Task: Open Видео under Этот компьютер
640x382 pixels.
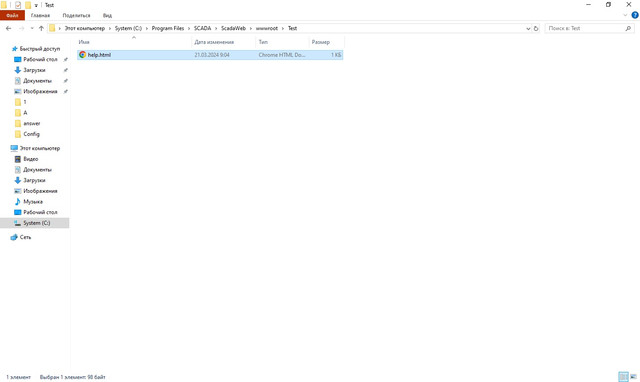Action: click(x=31, y=159)
